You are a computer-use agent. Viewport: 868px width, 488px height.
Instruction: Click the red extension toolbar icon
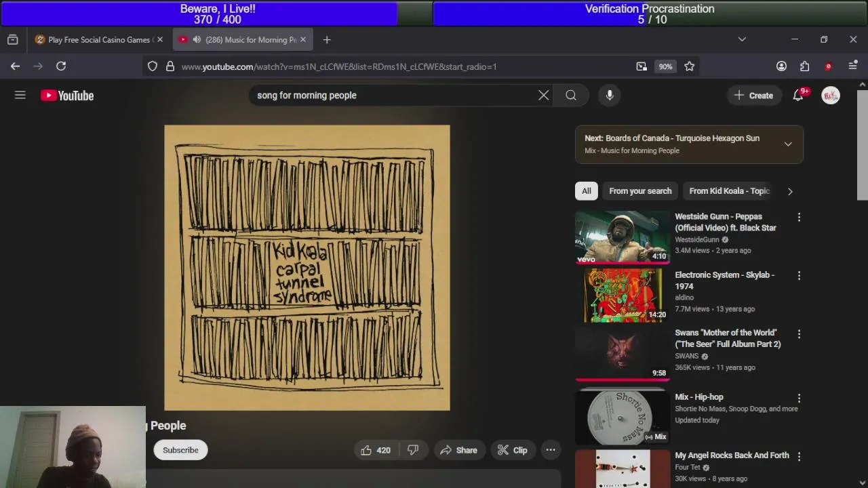click(x=828, y=66)
